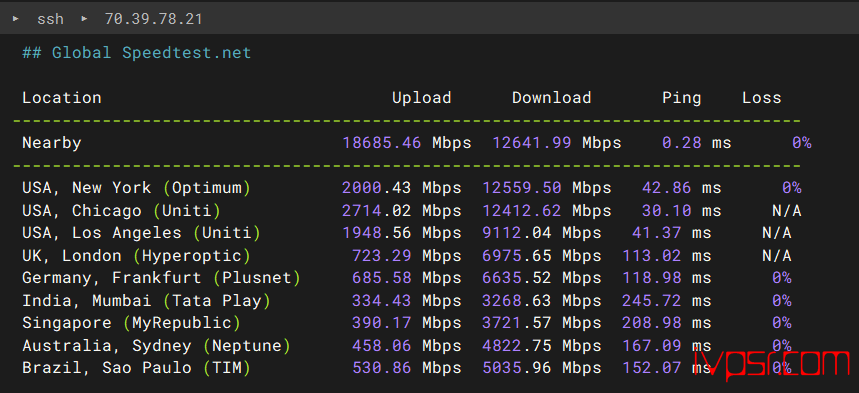Click the 5035.96 Mbps download value
This screenshot has width=859, height=393.
(542, 368)
